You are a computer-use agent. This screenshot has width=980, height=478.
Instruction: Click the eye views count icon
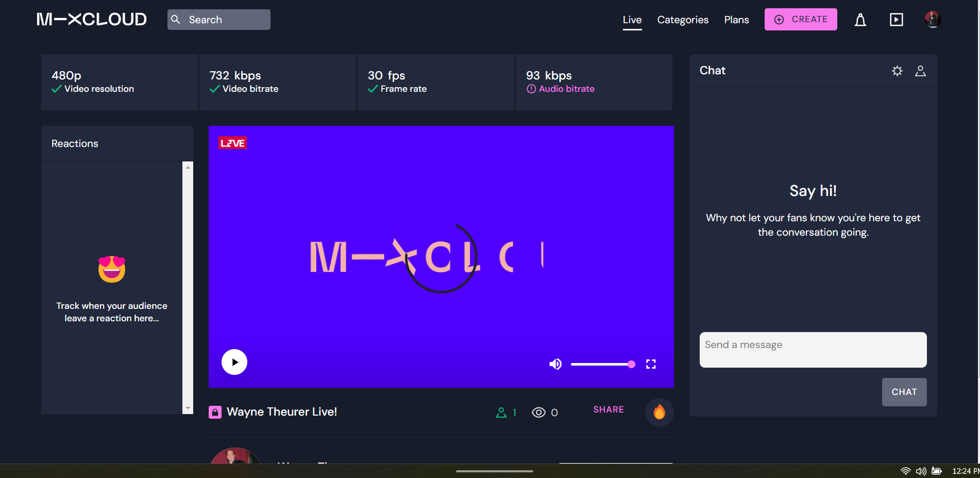point(538,413)
